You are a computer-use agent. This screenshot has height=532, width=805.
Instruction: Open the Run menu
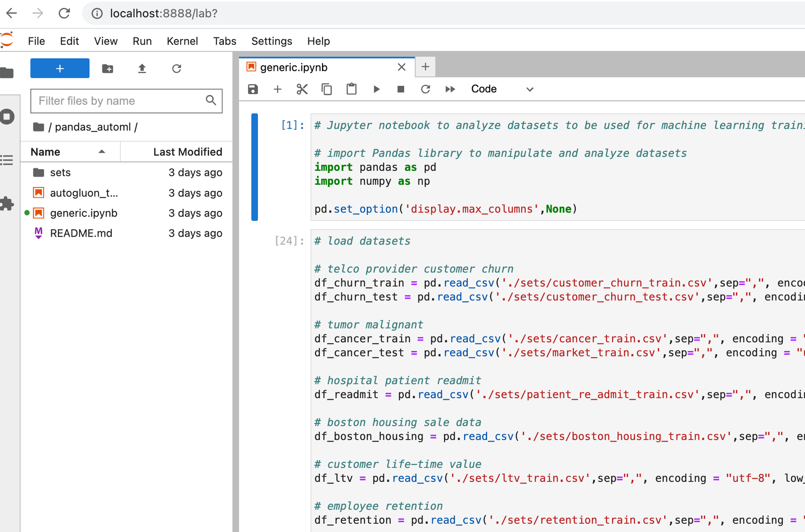coord(142,41)
